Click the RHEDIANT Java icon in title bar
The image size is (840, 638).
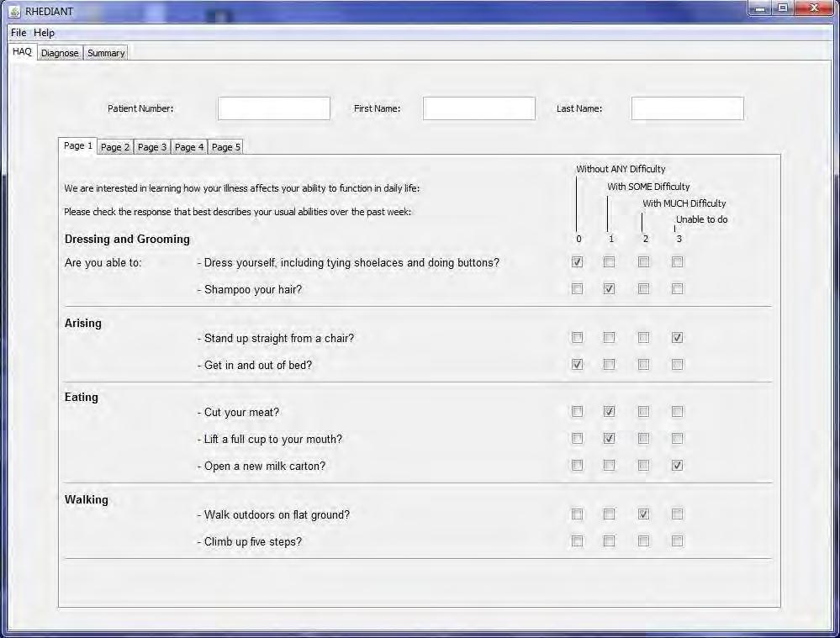15,11
